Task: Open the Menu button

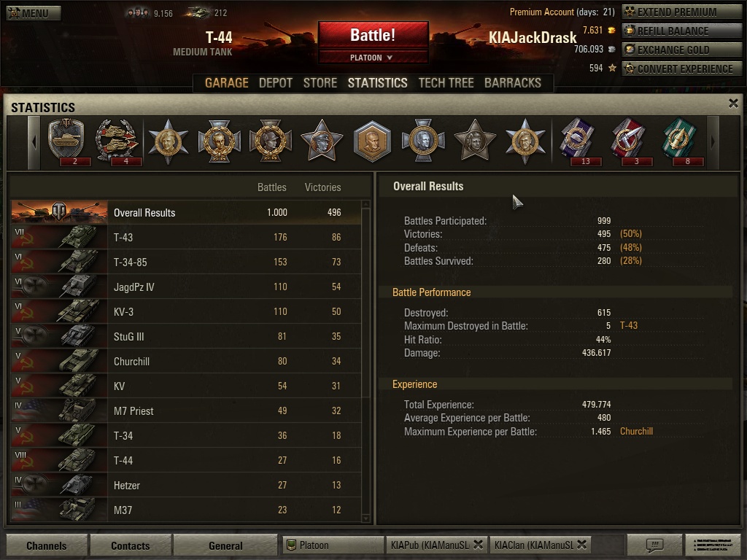Action: [34, 13]
